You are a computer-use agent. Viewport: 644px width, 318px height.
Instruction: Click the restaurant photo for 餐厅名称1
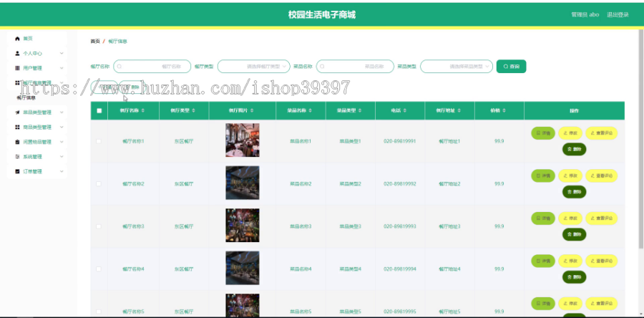tap(243, 140)
